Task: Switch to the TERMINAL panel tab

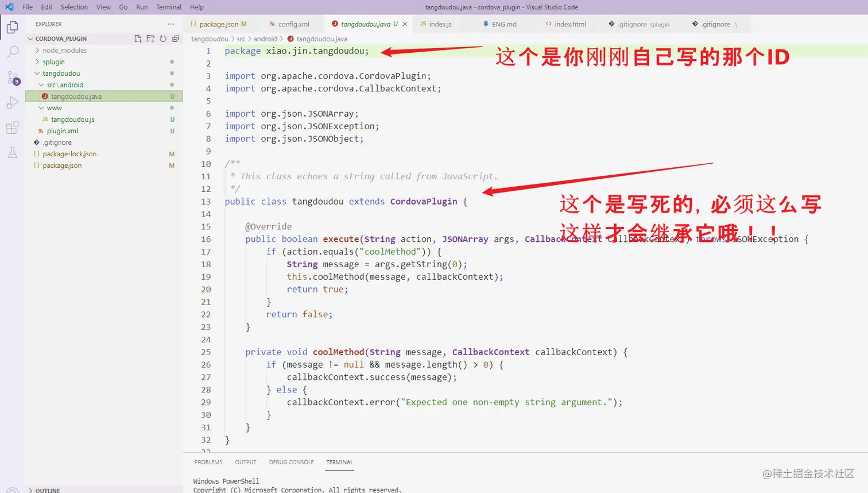Action: point(340,462)
